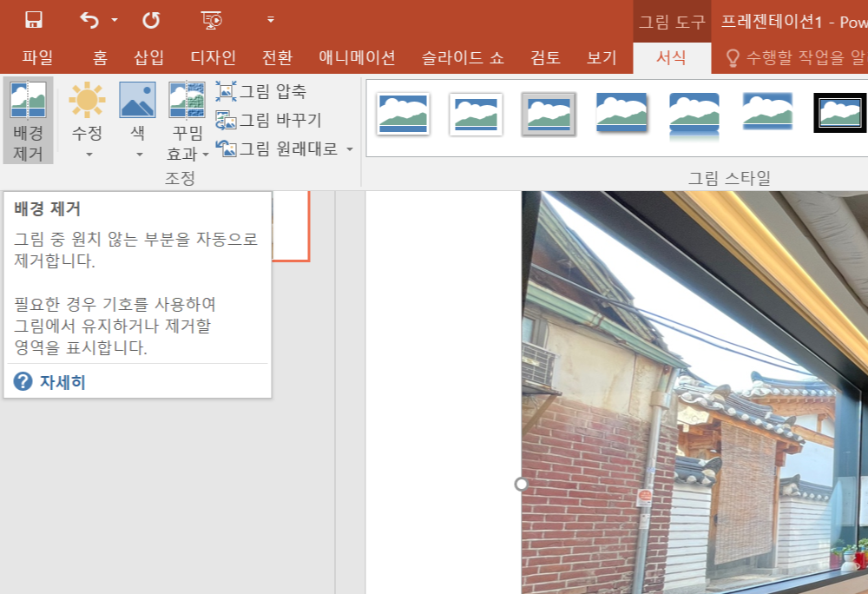868x594 pixels.
Task: Switch to the 삽입 tab
Action: coord(149,57)
